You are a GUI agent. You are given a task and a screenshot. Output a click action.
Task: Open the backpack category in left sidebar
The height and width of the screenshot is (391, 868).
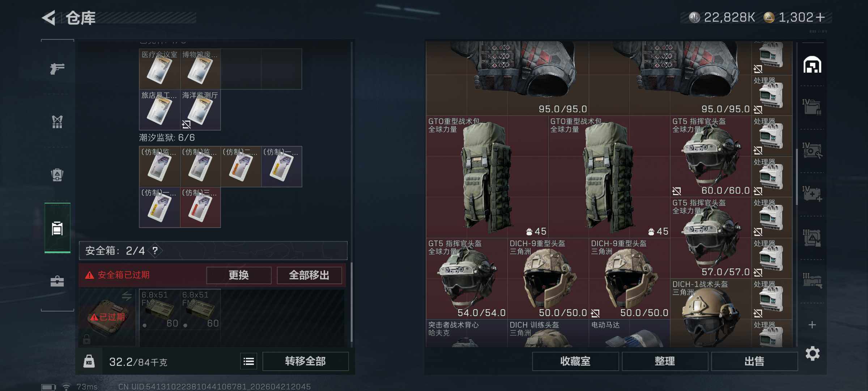[57, 175]
